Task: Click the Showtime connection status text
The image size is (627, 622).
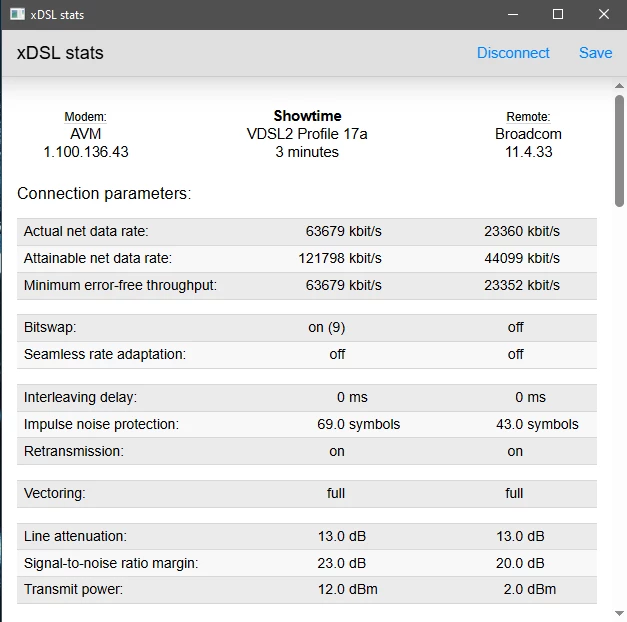Action: [x=307, y=116]
